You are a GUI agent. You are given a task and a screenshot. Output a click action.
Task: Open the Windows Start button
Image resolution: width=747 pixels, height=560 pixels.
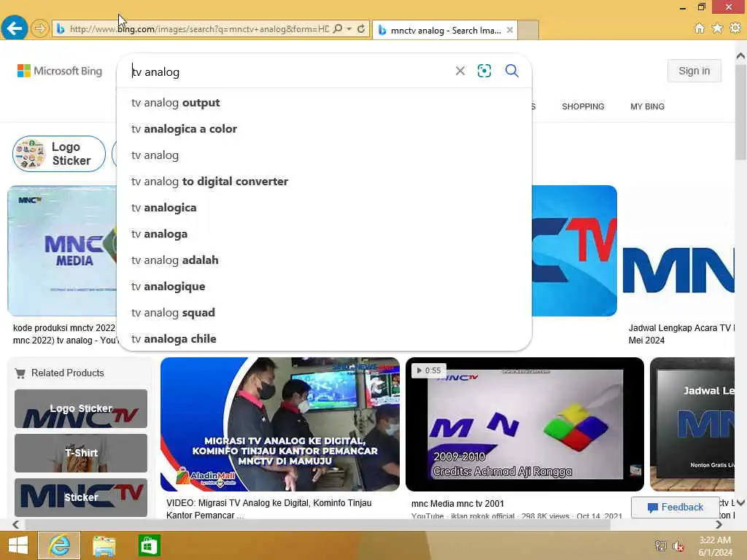[x=18, y=545]
